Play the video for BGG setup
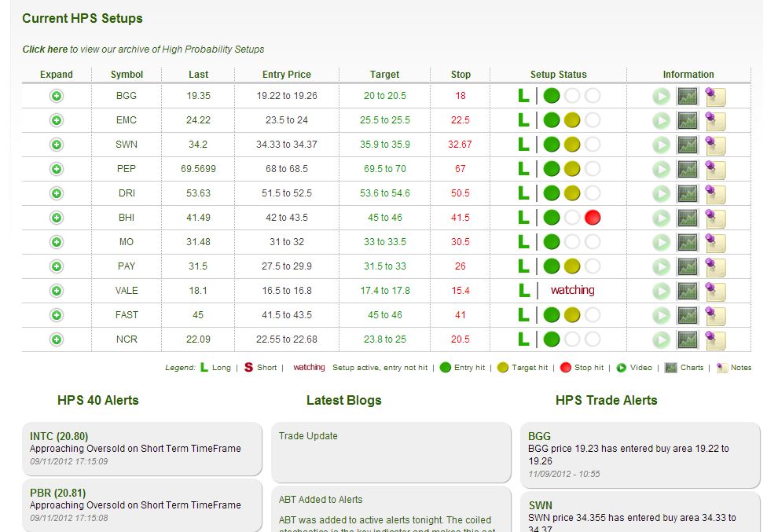Image resolution: width=778 pixels, height=532 pixels. pyautogui.click(x=661, y=97)
